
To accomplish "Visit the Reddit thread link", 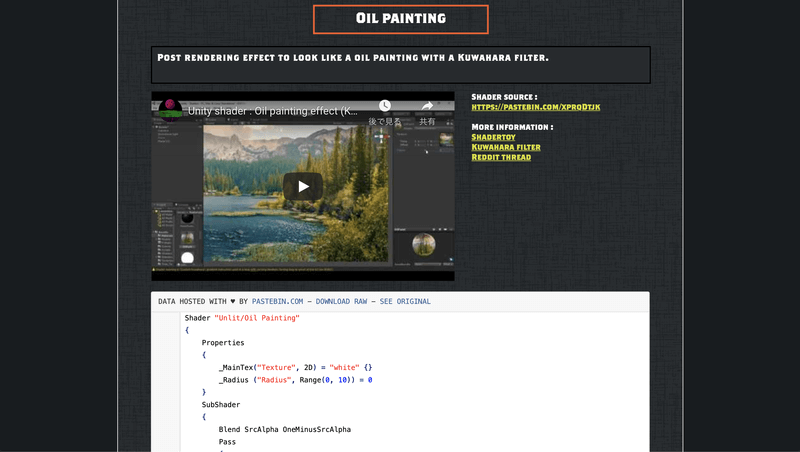I will 501,157.
